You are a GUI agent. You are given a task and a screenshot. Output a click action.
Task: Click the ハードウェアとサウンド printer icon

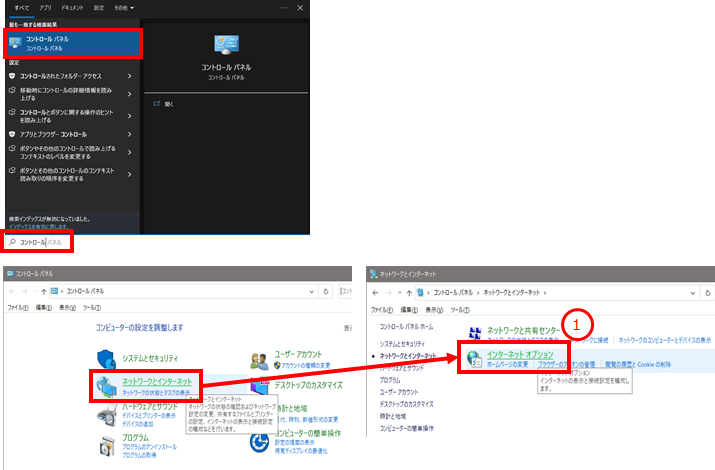tap(107, 416)
